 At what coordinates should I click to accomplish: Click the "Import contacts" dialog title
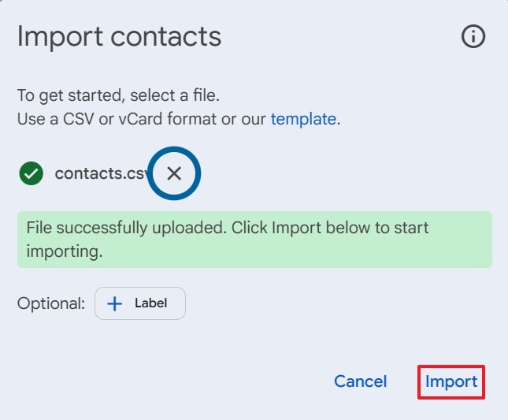point(119,36)
